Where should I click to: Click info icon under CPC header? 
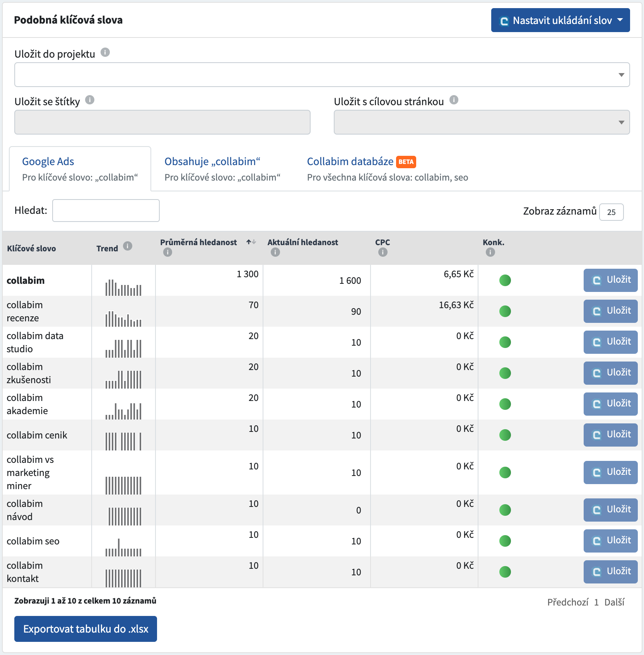point(383,252)
